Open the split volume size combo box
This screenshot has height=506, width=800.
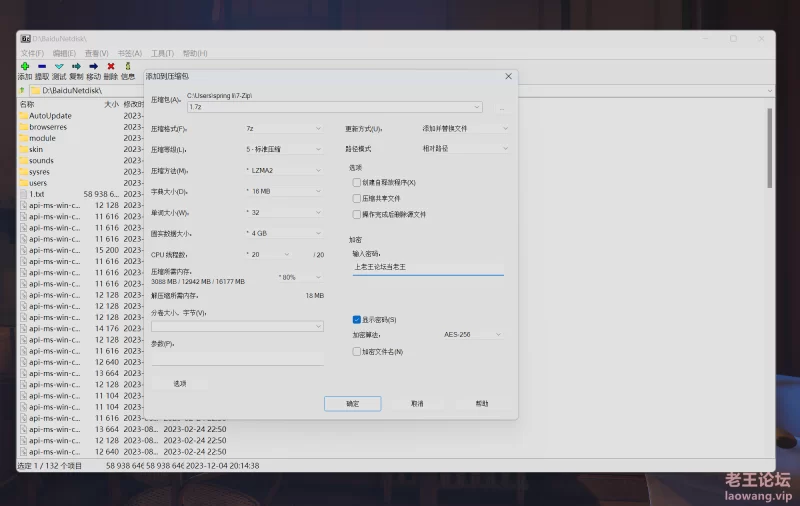pyautogui.click(x=237, y=326)
